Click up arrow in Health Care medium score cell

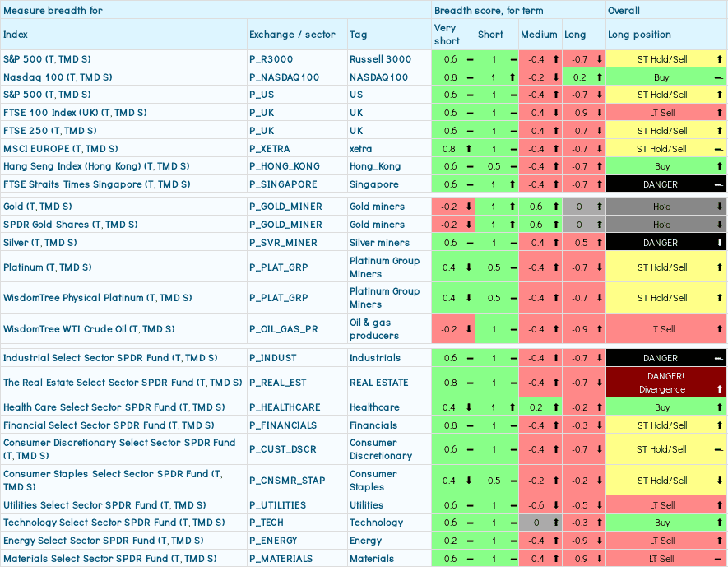(556, 407)
